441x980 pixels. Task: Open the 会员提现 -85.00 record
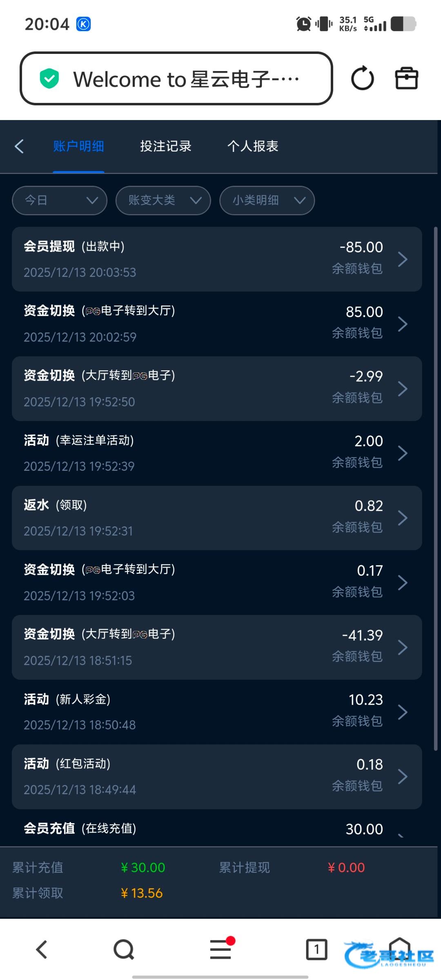[216, 259]
